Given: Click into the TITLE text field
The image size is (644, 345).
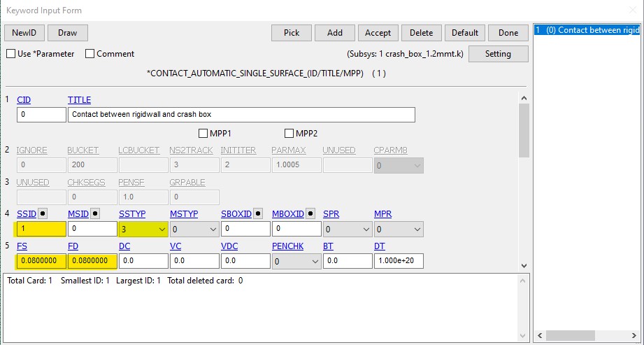Looking at the screenshot, I should coord(241,115).
